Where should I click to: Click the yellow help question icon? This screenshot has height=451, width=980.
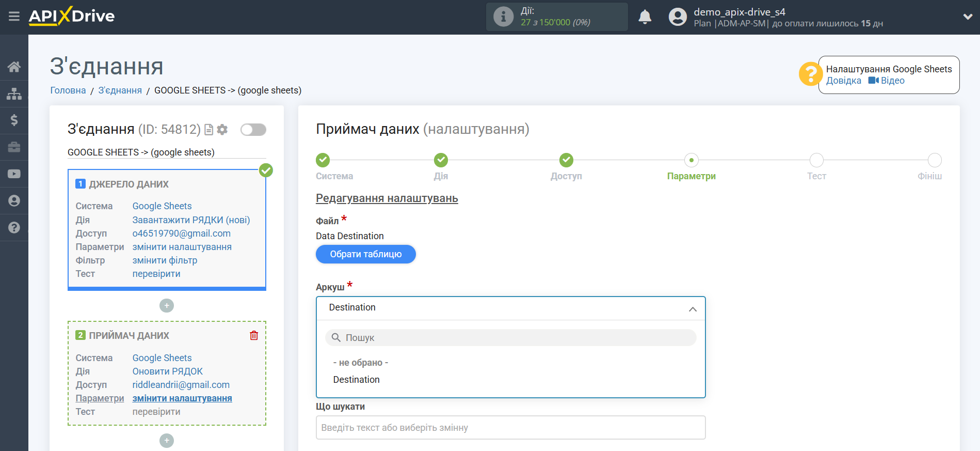(x=810, y=74)
